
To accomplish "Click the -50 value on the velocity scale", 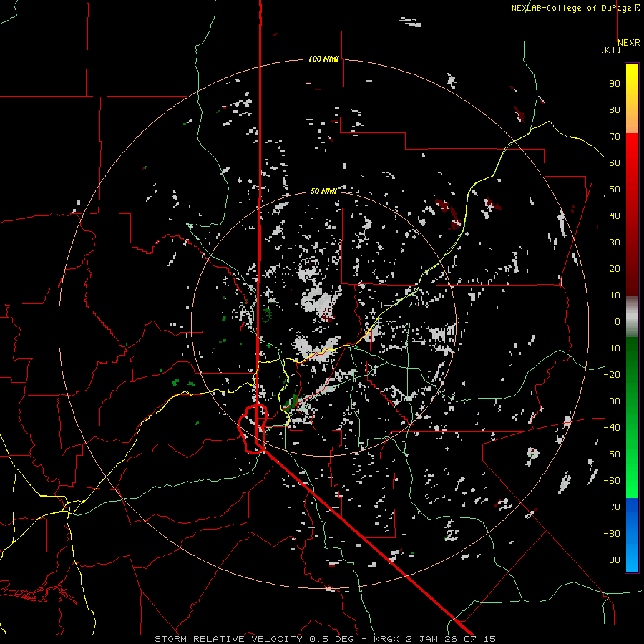I will (612, 454).
